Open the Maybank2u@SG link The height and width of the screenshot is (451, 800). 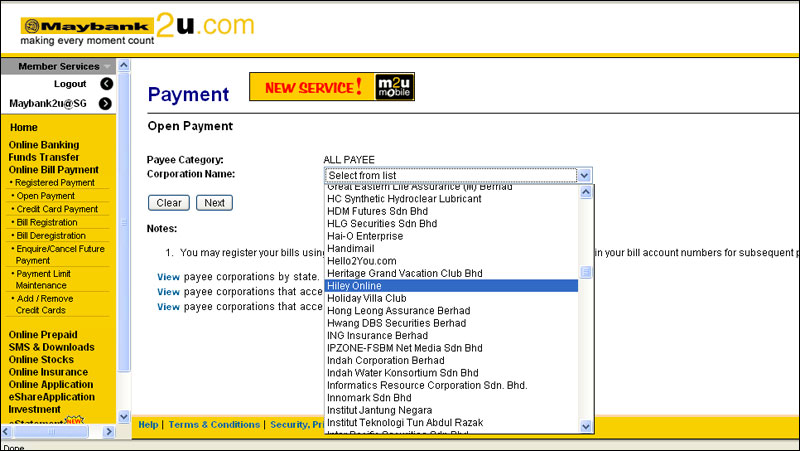(48, 104)
